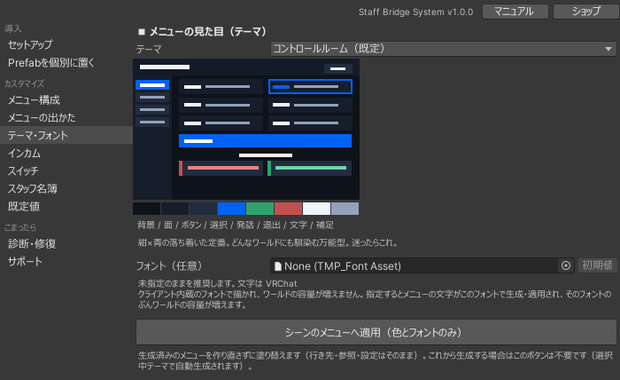Click the font object picker circle icon
The height and width of the screenshot is (380, 620).
[x=566, y=266]
